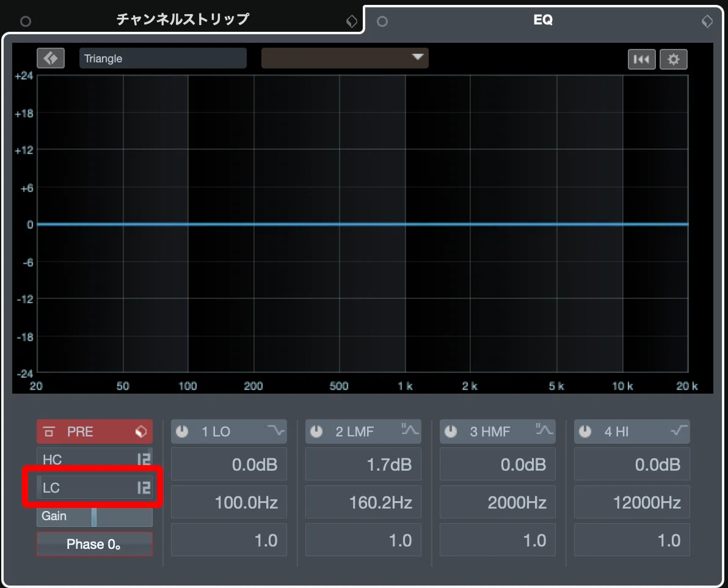
Task: Toggle band 2 LMF power button
Action: point(316,432)
